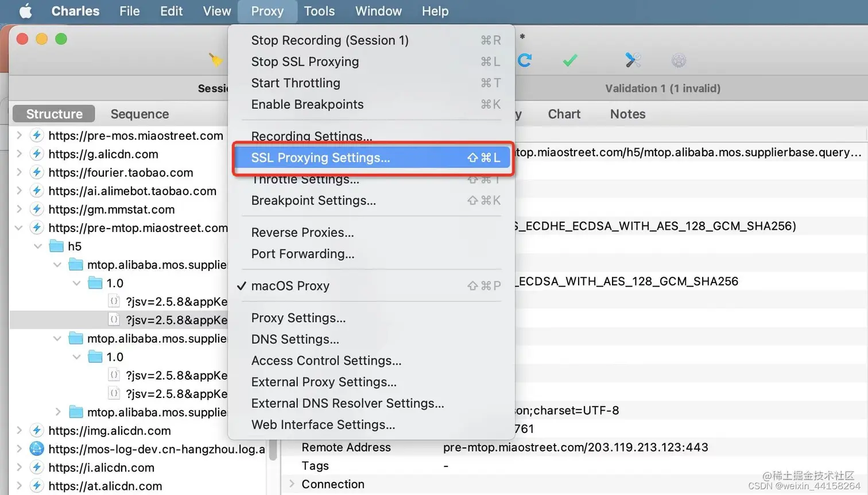Collapse the h5 folder node

pyautogui.click(x=38, y=246)
